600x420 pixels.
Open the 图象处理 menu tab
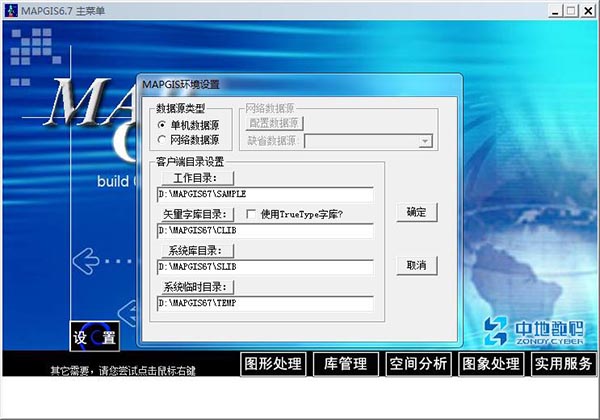491,364
